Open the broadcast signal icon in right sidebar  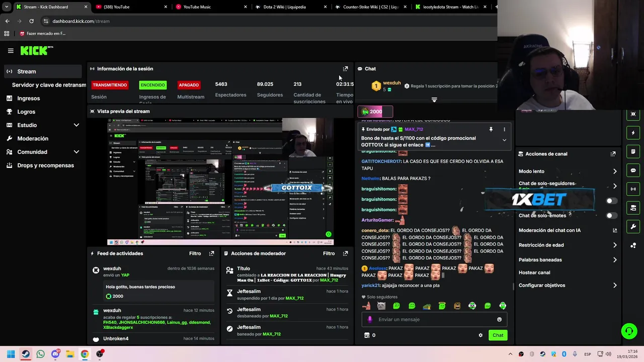pos(633,189)
